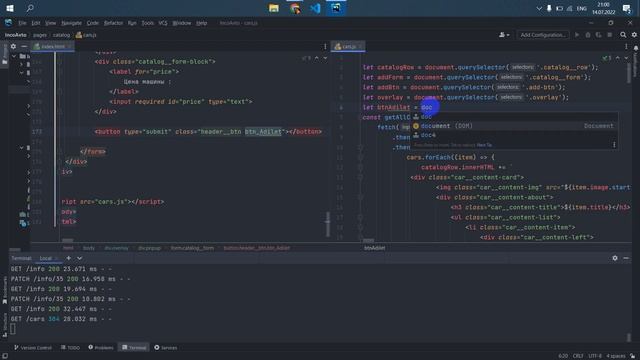Viewport: 640px width, 360px height.
Task: Click IncoAvto breadcrumb in navigation bar
Action: (x=16, y=35)
